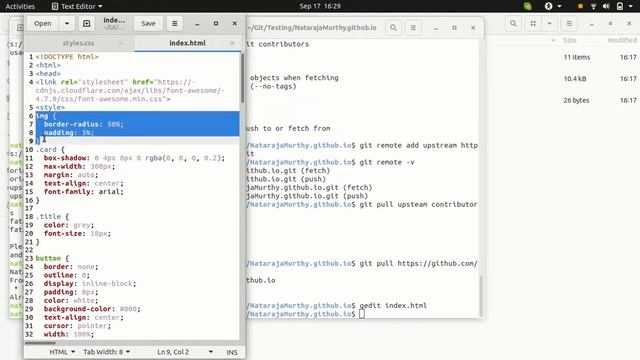Screen dimensions: 640x360
Task: Click the green tray indicator icon
Action: (527, 6)
